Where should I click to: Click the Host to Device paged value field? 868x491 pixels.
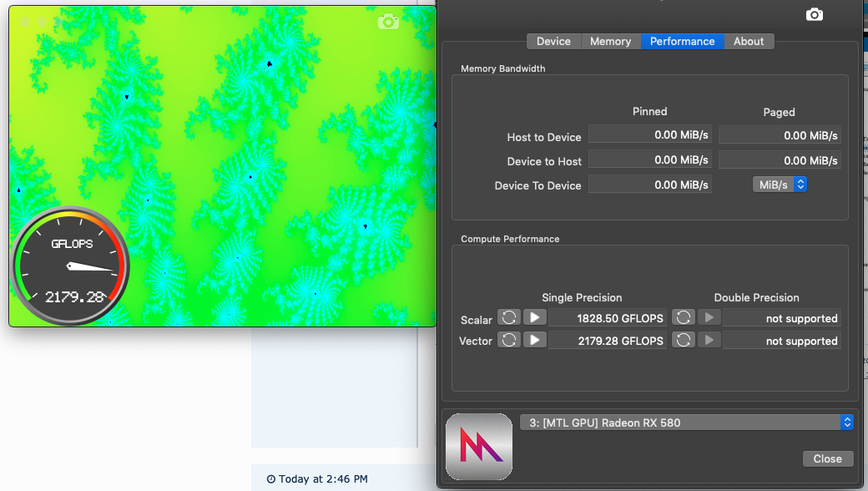(x=780, y=135)
